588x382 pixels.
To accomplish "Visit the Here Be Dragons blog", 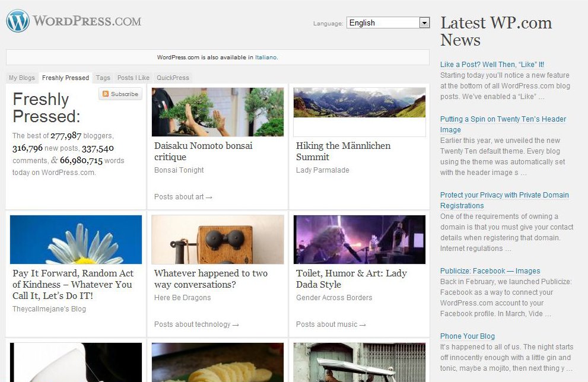I will coord(182,298).
